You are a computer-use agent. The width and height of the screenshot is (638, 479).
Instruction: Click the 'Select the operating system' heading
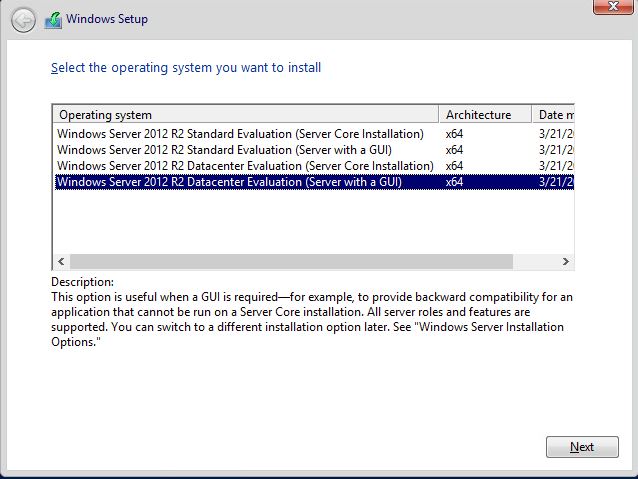(x=186, y=68)
